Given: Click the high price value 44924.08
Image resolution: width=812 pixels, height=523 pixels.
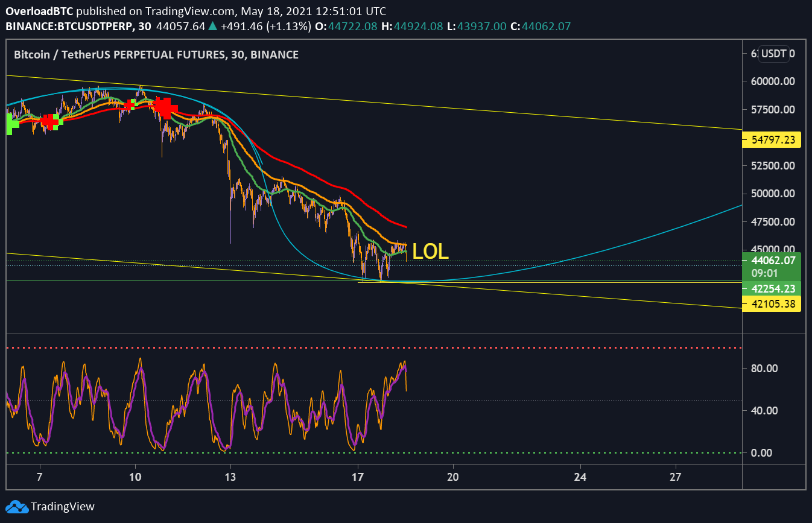Looking at the screenshot, I should (x=419, y=27).
